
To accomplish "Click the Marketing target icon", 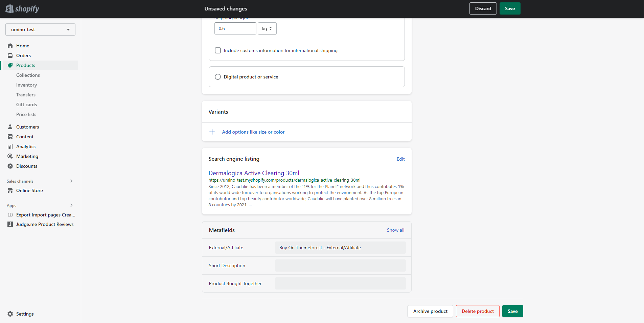I will pos(10,156).
